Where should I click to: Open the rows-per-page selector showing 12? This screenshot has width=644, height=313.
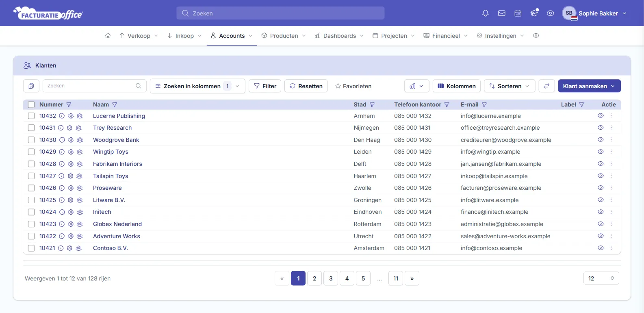point(601,278)
